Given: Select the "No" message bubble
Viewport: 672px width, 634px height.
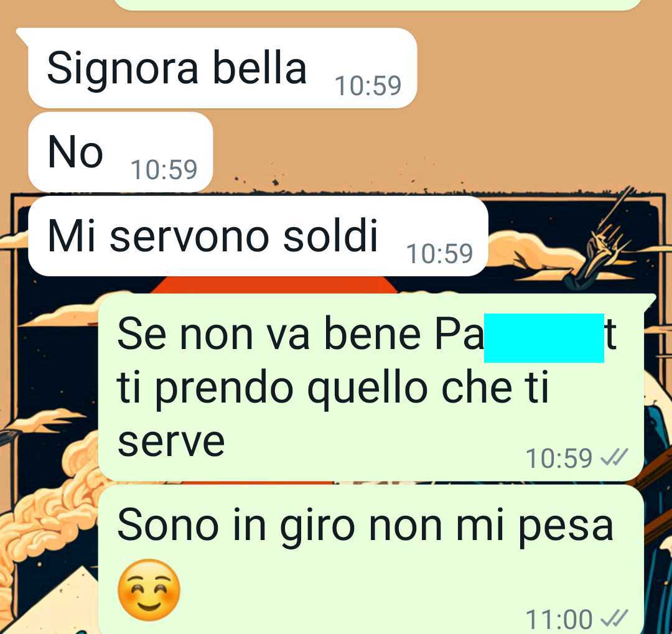Looking at the screenshot, I should coord(121,152).
